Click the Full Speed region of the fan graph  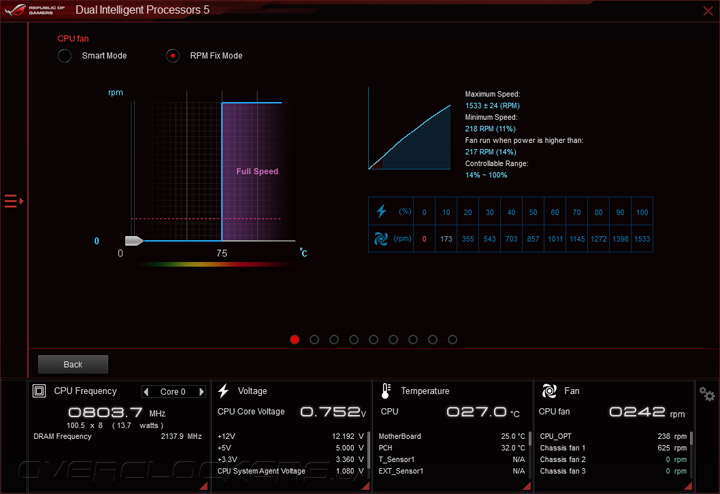252,171
